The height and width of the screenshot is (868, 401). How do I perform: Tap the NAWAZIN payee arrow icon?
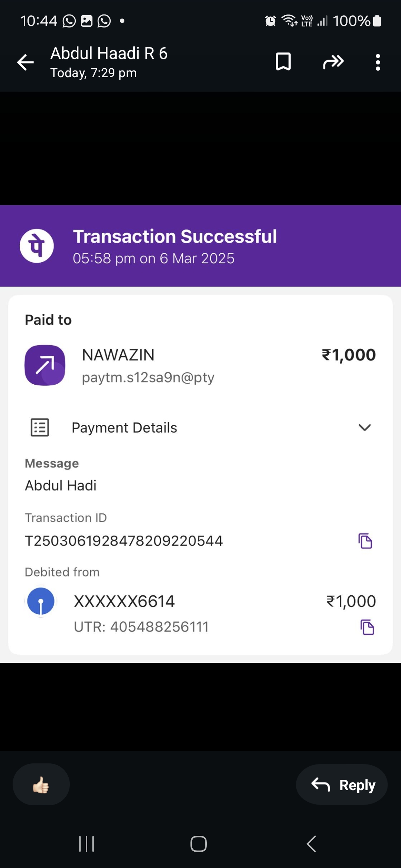coord(45,365)
